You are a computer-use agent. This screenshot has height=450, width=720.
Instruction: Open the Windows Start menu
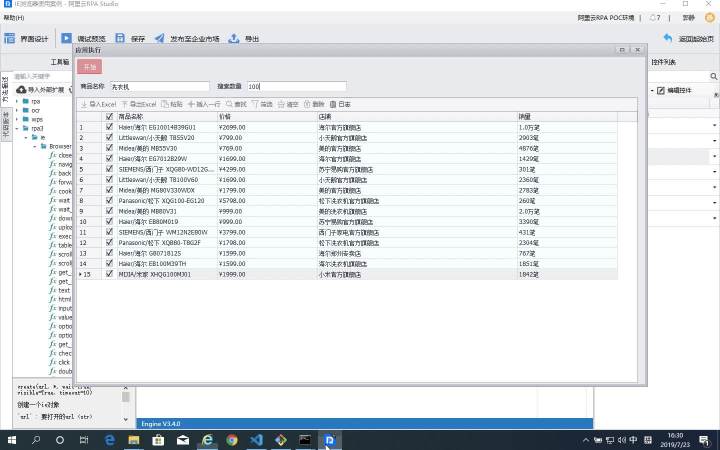coord(11,440)
